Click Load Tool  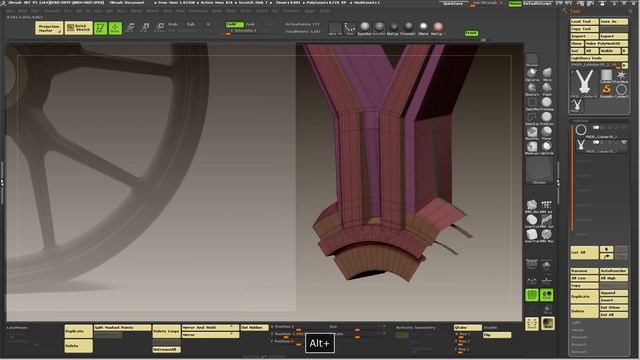pyautogui.click(x=584, y=22)
